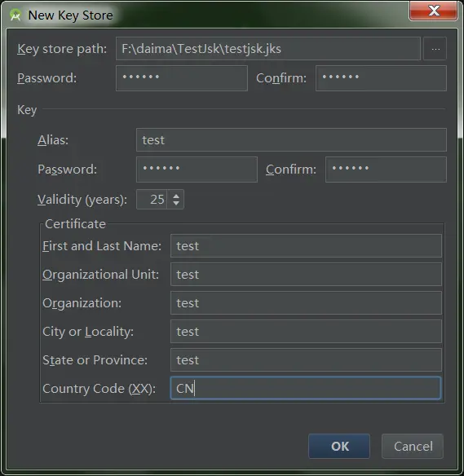Click the "Alias:" label
Screen dimensions: 464x476
(53, 140)
